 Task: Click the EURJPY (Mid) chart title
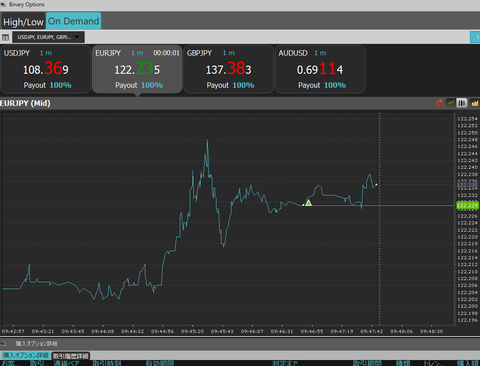click(x=25, y=103)
